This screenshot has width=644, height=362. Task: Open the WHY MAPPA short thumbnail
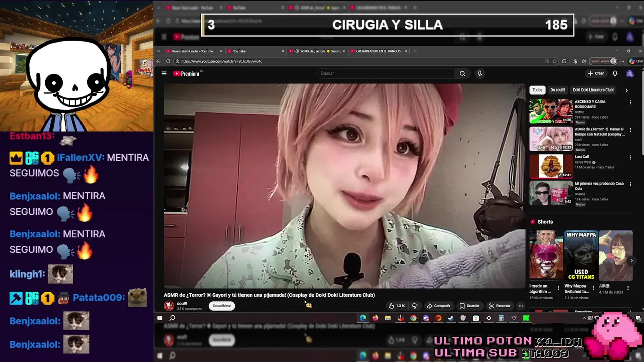tap(581, 255)
